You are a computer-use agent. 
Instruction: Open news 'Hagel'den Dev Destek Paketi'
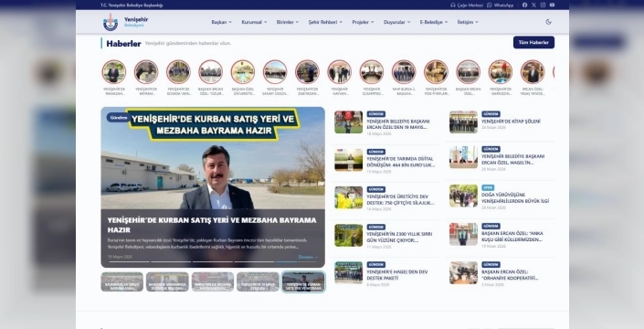click(x=397, y=275)
